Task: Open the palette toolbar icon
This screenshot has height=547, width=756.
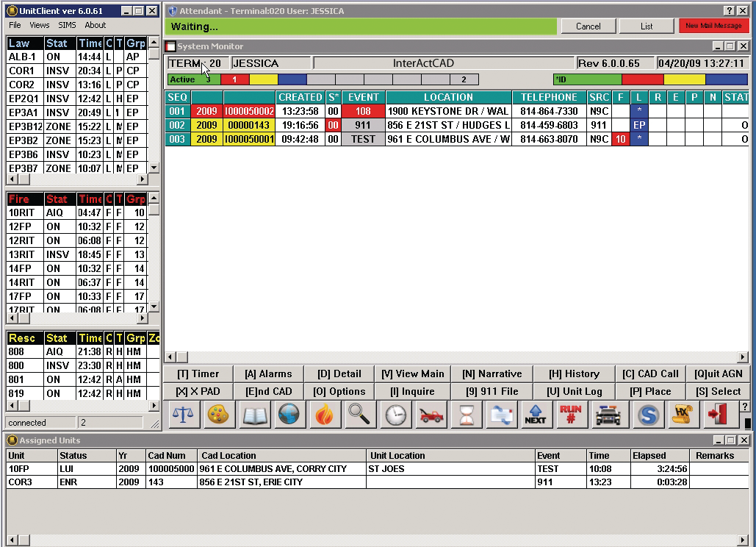Action: 217,415
